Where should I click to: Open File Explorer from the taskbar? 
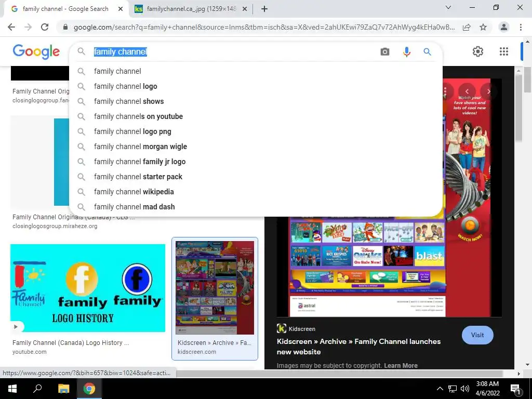click(63, 389)
